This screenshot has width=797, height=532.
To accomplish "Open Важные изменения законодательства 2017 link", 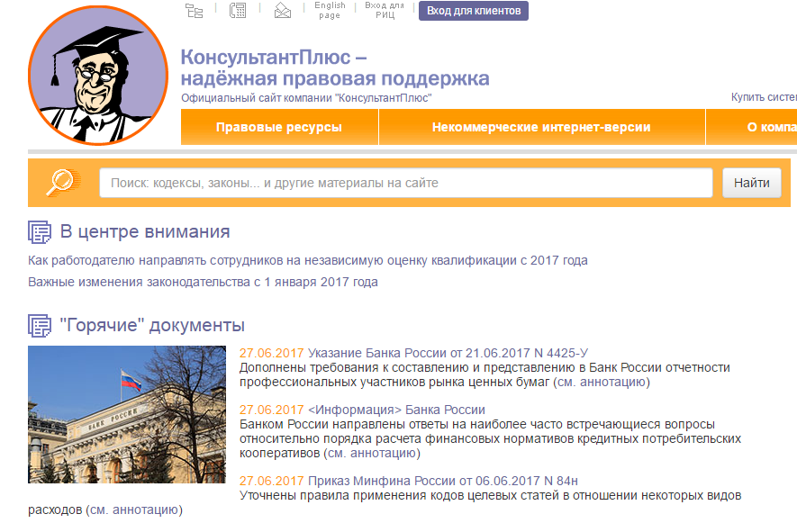I will pyautogui.click(x=203, y=282).
